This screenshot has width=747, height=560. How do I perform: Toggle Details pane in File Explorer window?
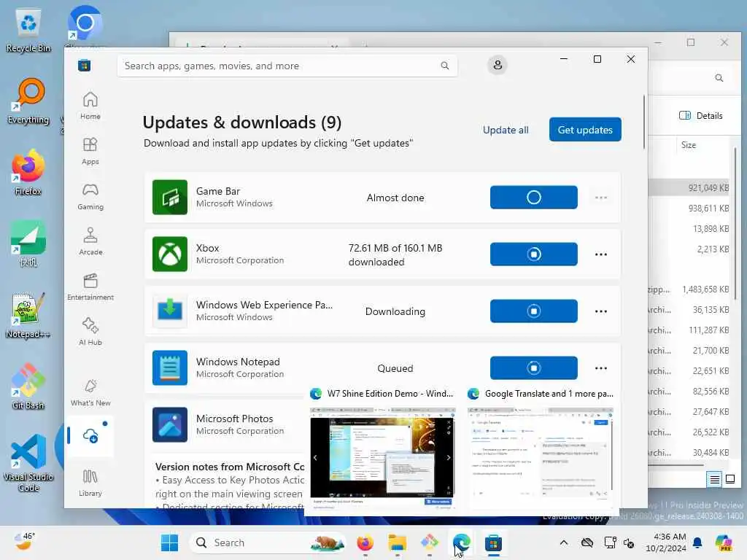(x=700, y=116)
